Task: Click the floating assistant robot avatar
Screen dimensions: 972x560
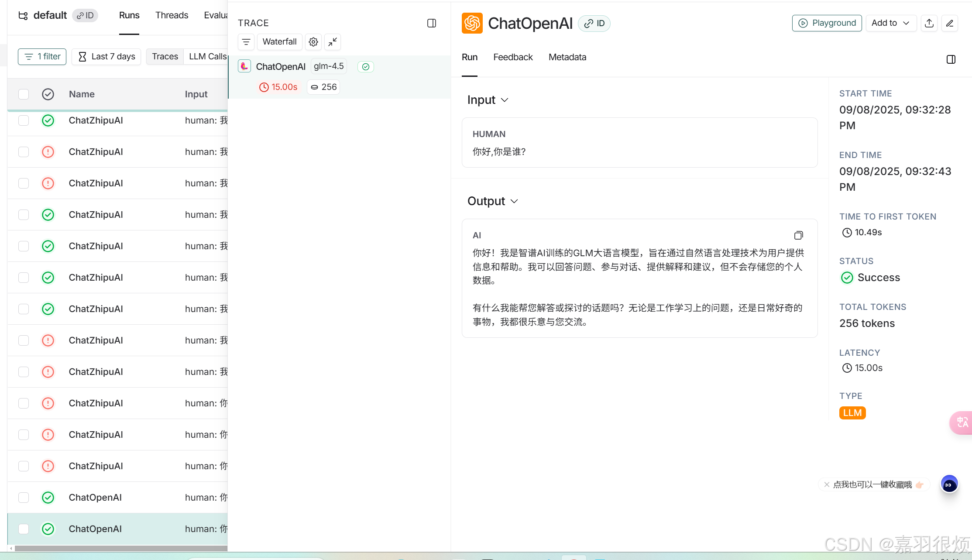Action: pyautogui.click(x=949, y=484)
